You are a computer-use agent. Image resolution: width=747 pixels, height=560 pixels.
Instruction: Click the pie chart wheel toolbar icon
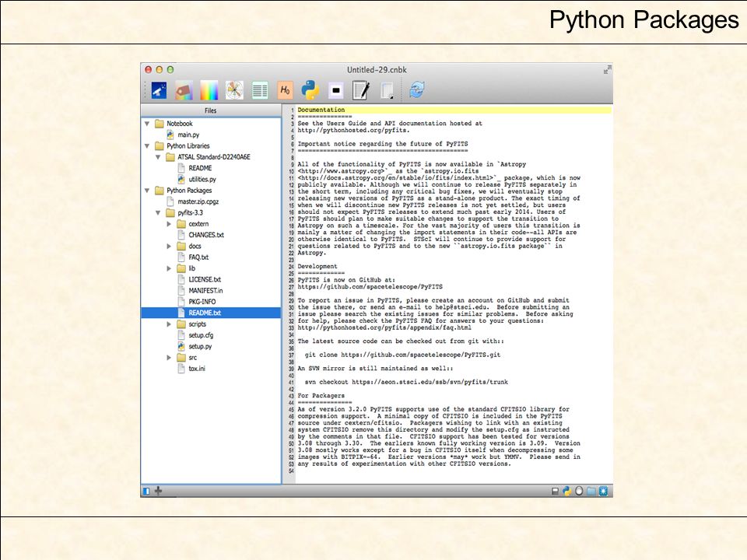(x=234, y=90)
